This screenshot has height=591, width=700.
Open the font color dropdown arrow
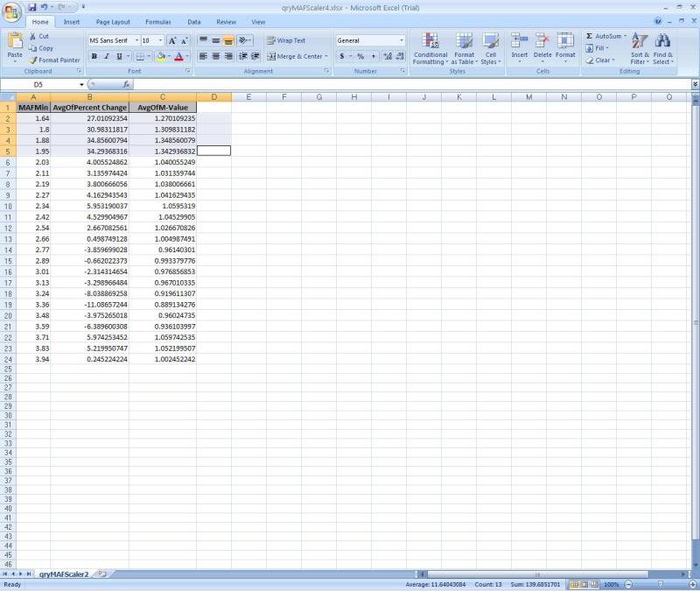point(185,57)
